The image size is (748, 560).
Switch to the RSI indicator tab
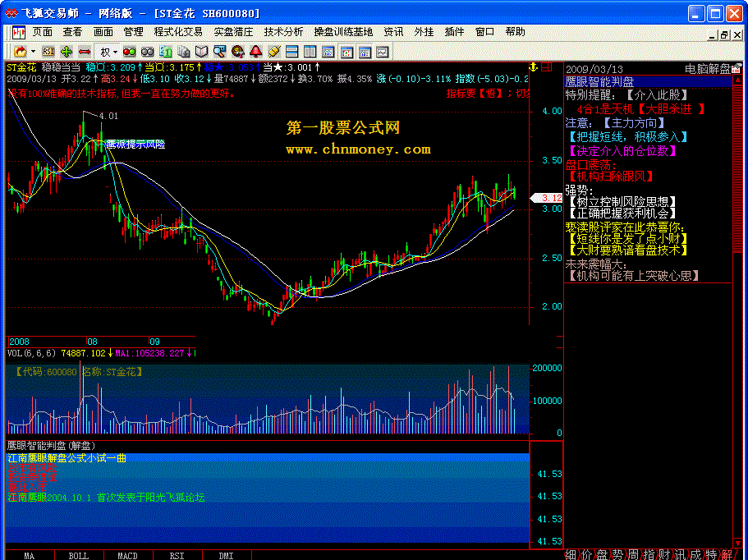point(177,556)
